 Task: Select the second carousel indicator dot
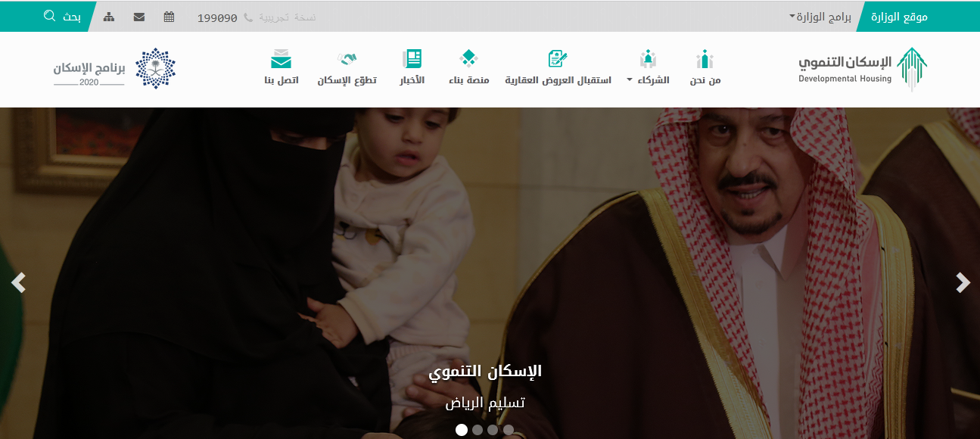[478, 430]
